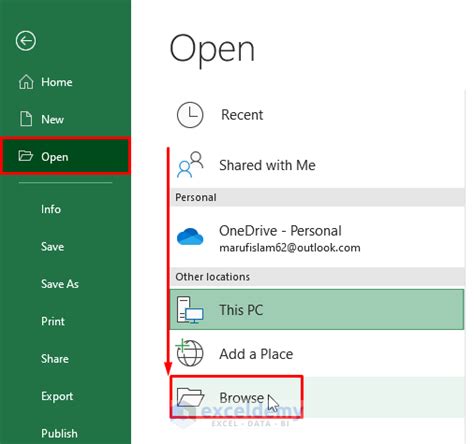Click the Browse label text
This screenshot has width=474, height=444.
[x=241, y=398]
